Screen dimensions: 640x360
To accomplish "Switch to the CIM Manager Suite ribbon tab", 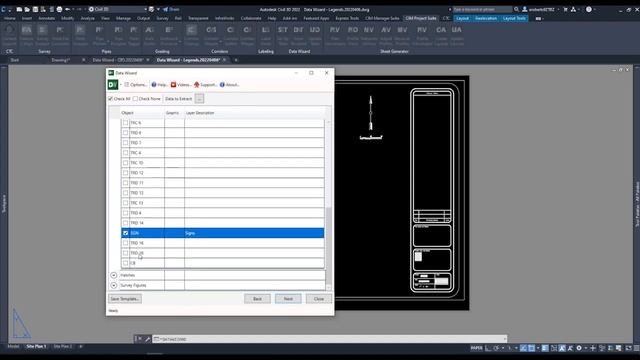I will (382, 18).
